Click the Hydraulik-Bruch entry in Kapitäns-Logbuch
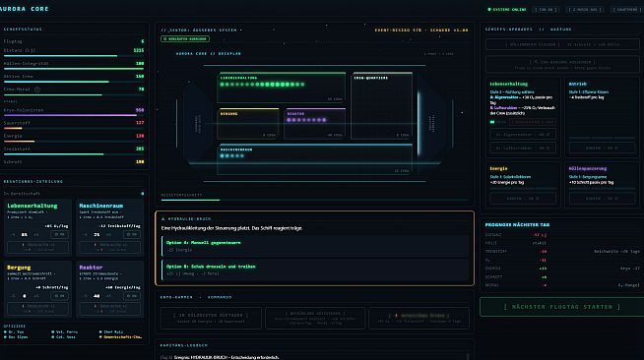The image size is (644, 360). 220,357
